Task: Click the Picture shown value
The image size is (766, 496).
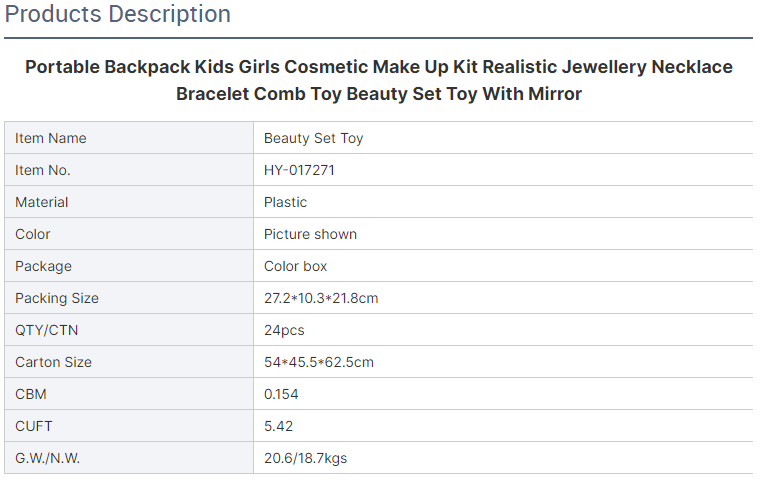Action: (x=310, y=234)
